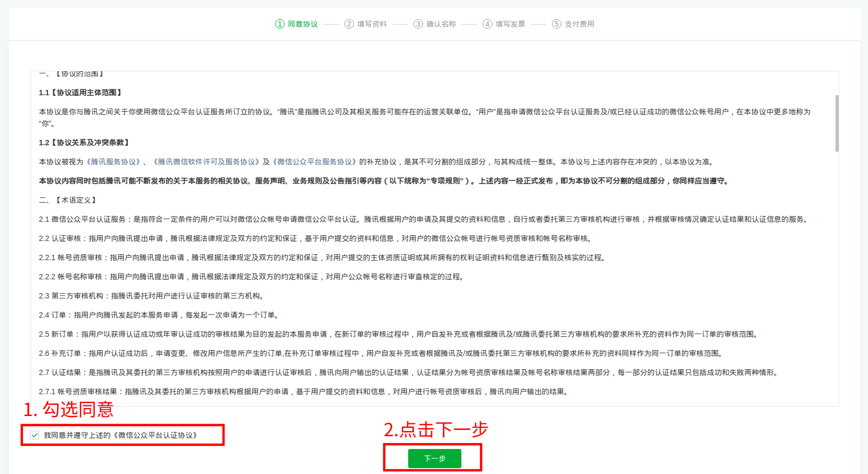Click the heading 1.1【协议适用主体范围】

coord(81,93)
